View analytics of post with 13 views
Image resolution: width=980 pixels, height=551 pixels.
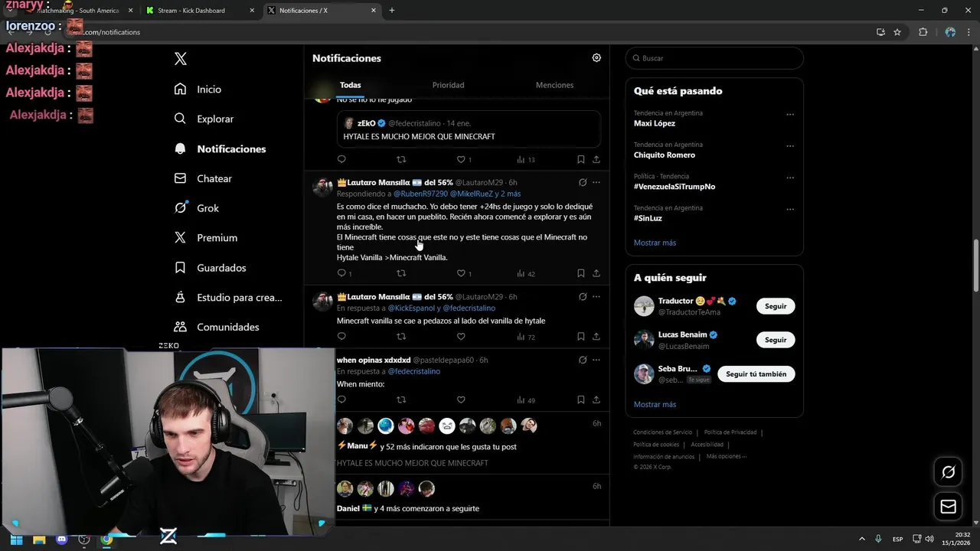tap(526, 159)
